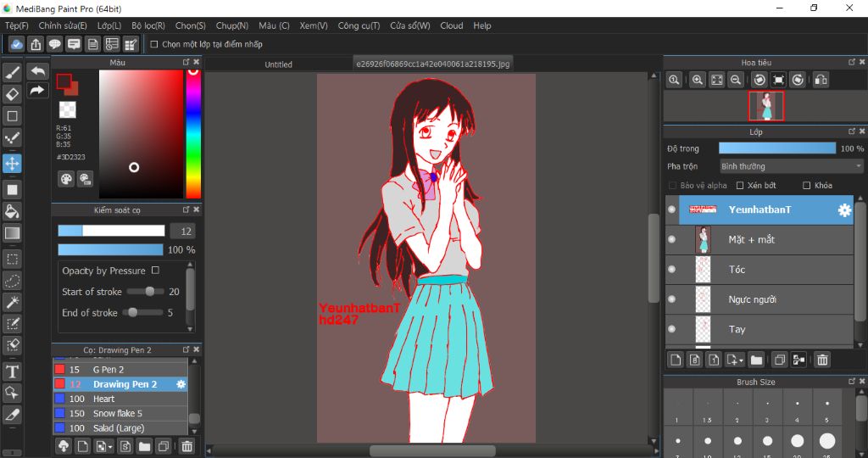Screen dimensions: 868x458
Task: Click the export/share icon in toolbar
Action: tap(36, 44)
